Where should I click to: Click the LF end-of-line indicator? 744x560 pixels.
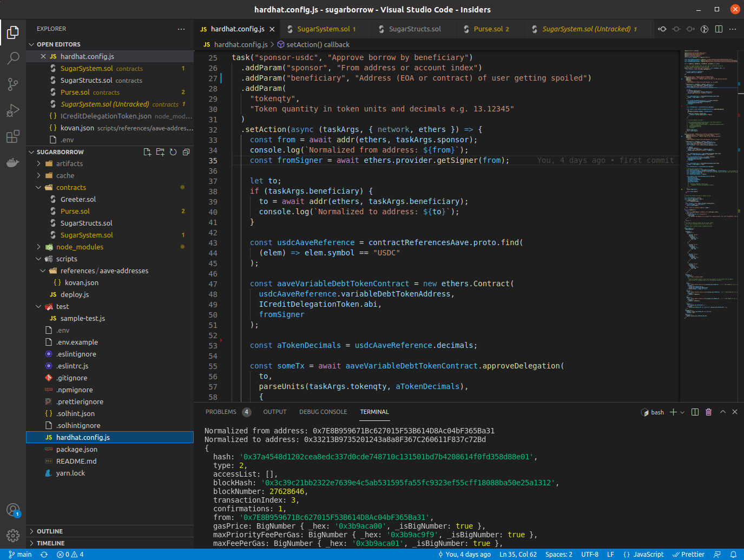click(x=610, y=555)
